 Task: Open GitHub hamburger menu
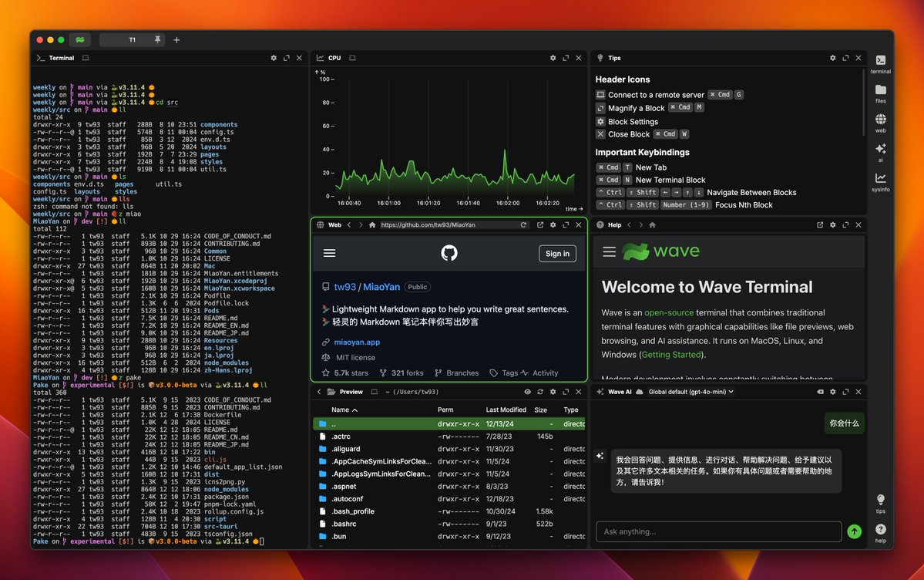tap(329, 253)
